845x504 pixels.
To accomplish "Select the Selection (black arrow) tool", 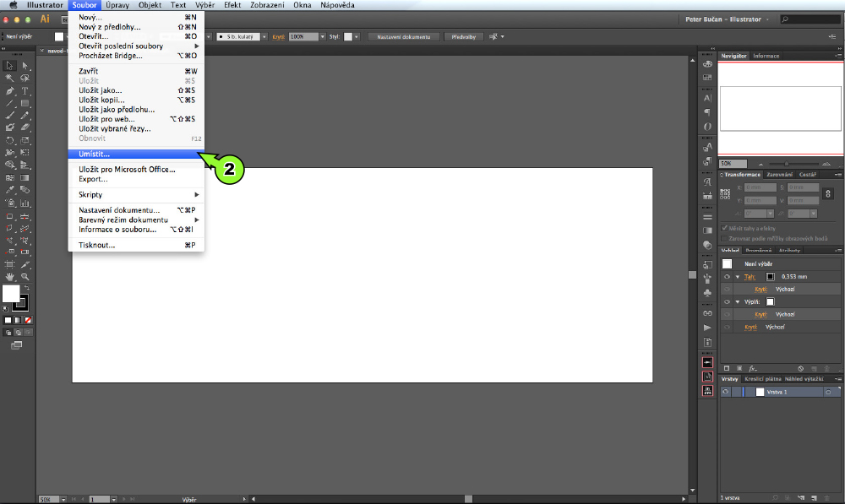I will tap(9, 66).
